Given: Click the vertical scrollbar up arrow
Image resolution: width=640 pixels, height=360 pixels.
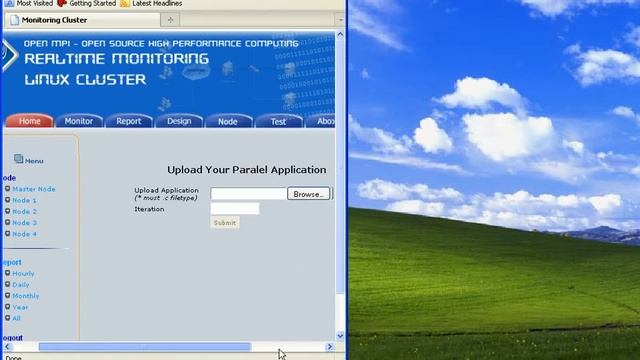Looking at the screenshot, I should tap(340, 35).
